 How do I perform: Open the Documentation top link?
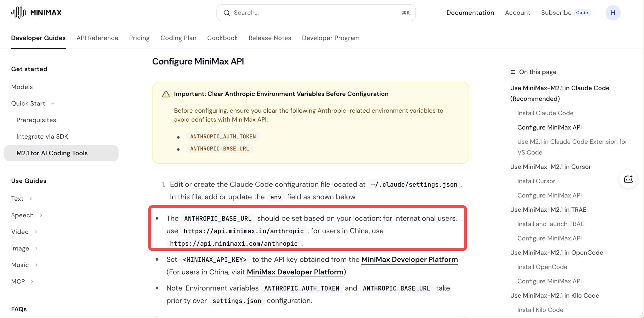pyautogui.click(x=470, y=13)
